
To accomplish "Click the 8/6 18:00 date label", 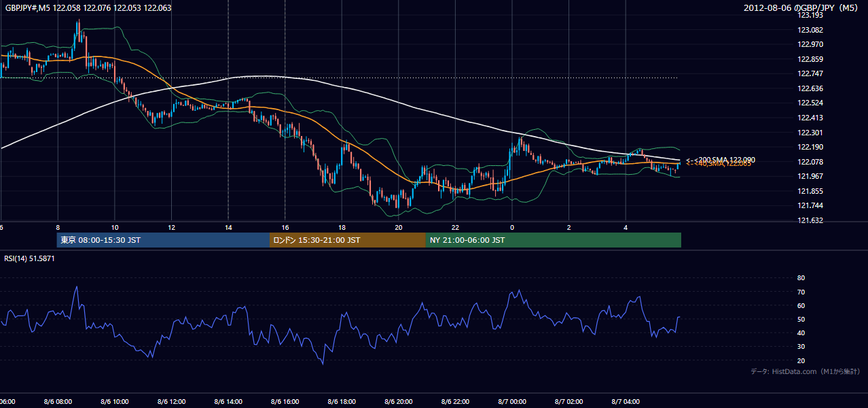I will click(342, 402).
